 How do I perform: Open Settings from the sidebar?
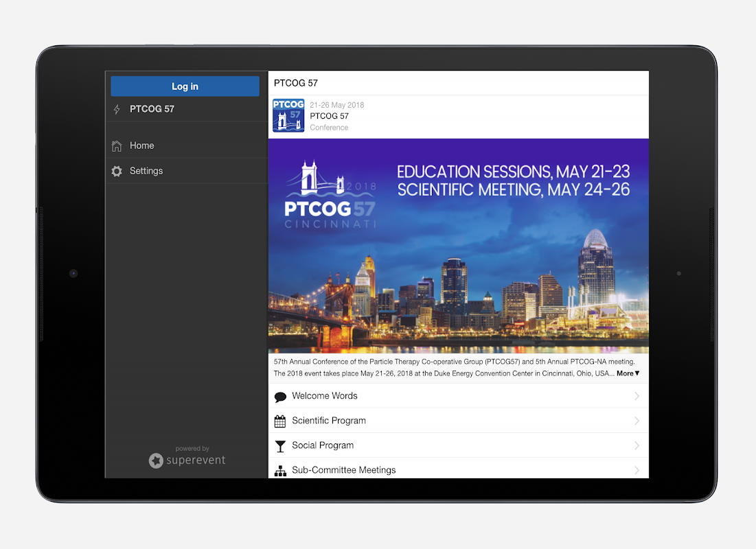(187, 171)
